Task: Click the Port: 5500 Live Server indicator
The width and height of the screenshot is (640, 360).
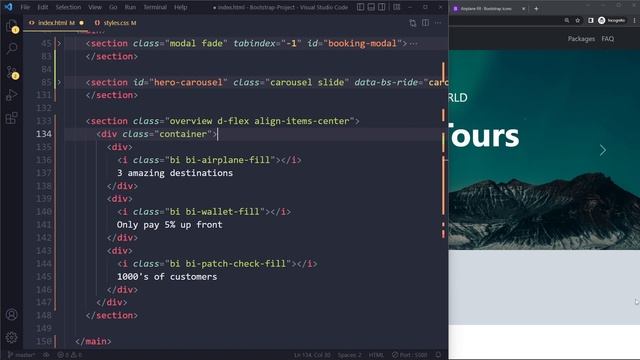Action: tap(409, 355)
